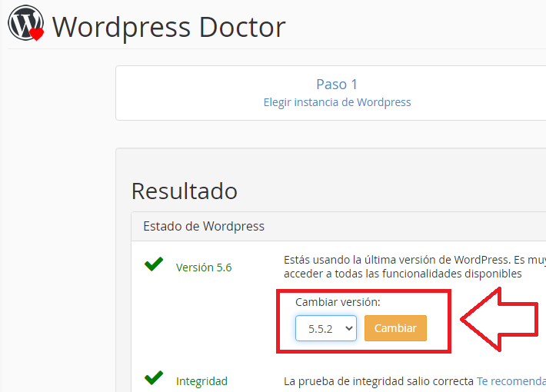Click the green checkmark beside Integridad

[154, 377]
